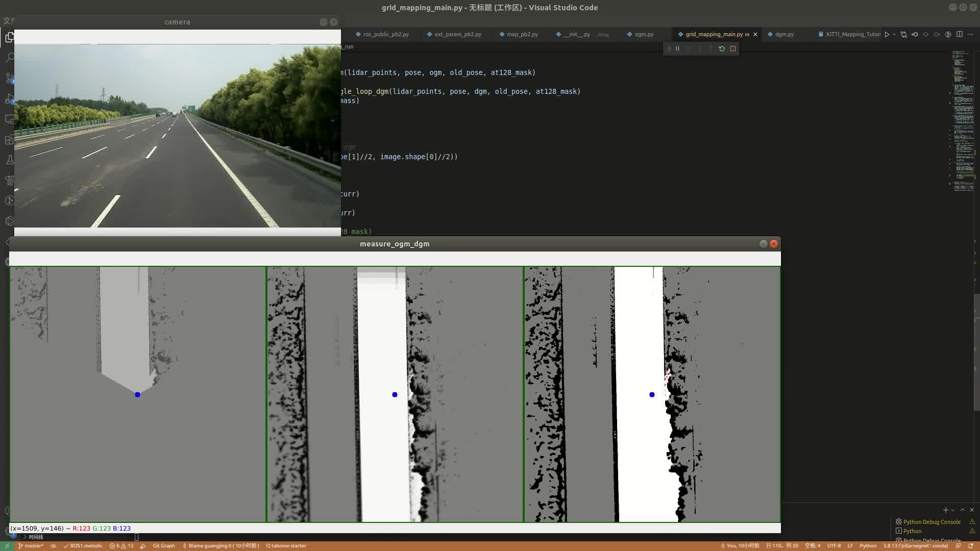
Task: Click the feedback icon in status bar
Action: [x=958, y=546]
